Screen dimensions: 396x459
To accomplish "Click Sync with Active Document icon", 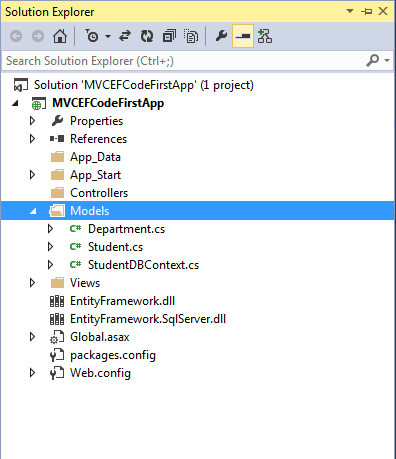I will [125, 36].
